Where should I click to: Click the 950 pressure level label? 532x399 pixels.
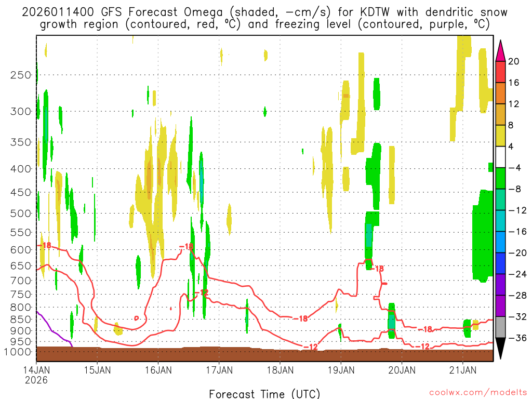click(x=21, y=342)
